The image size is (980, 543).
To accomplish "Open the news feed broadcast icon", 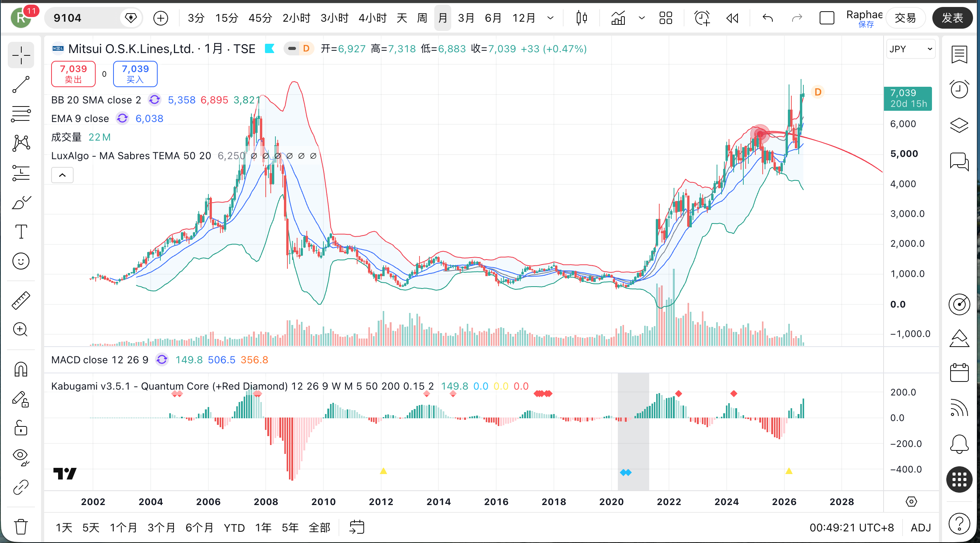I will click(x=959, y=408).
